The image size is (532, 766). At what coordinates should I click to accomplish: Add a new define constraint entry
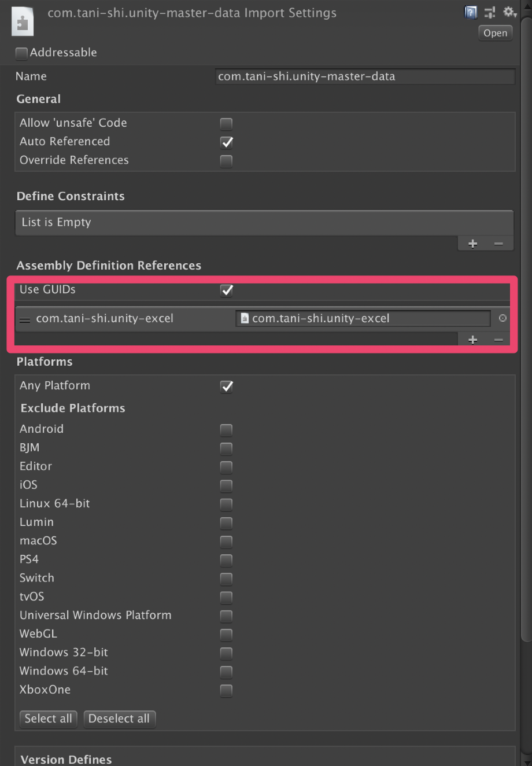[472, 244]
